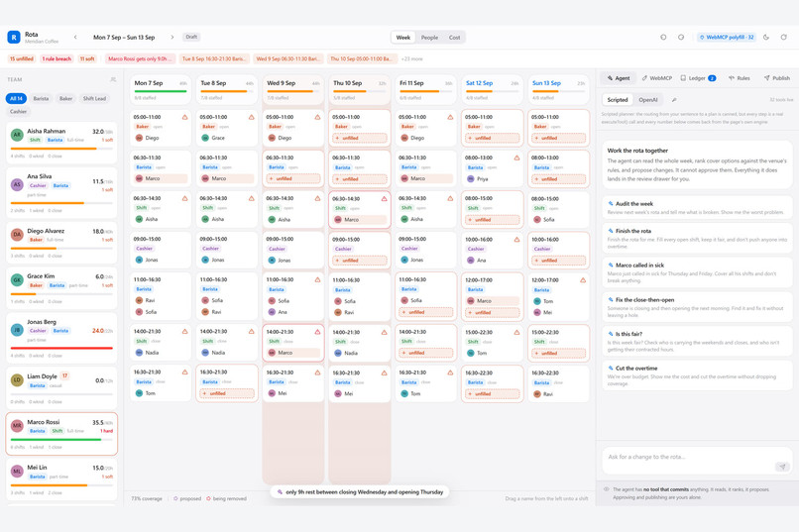Click the key icon next to OpenAI

(674, 100)
